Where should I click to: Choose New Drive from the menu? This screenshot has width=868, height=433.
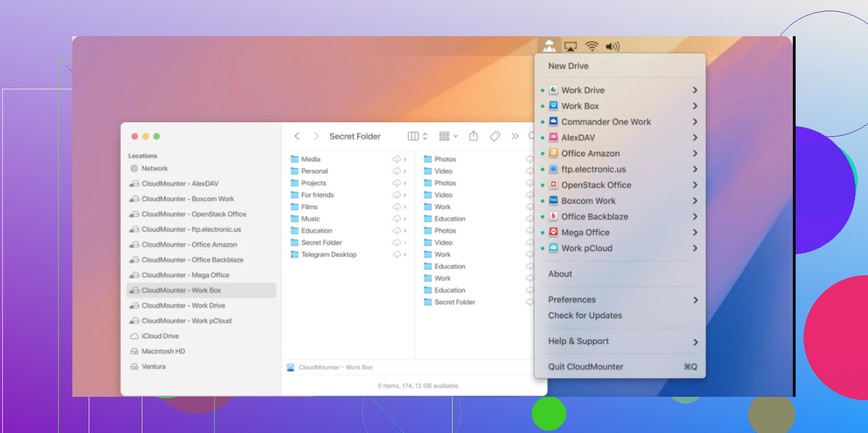(x=568, y=66)
